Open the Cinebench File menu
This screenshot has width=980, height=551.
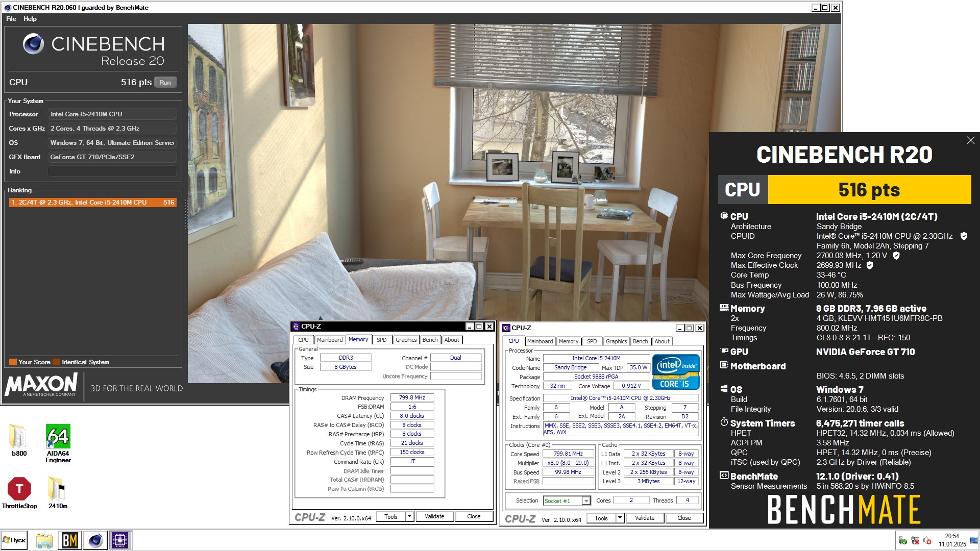(11, 19)
